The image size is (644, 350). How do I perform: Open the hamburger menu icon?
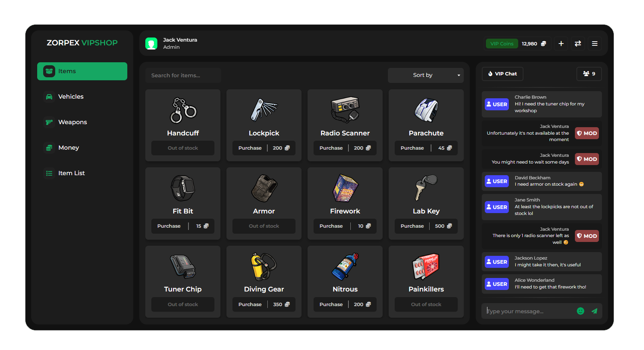595,44
